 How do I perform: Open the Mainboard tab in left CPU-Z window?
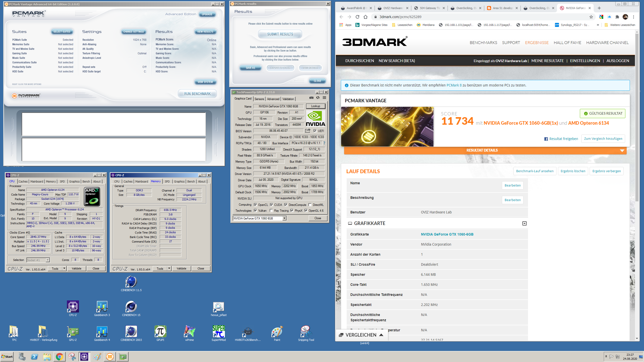click(x=37, y=182)
